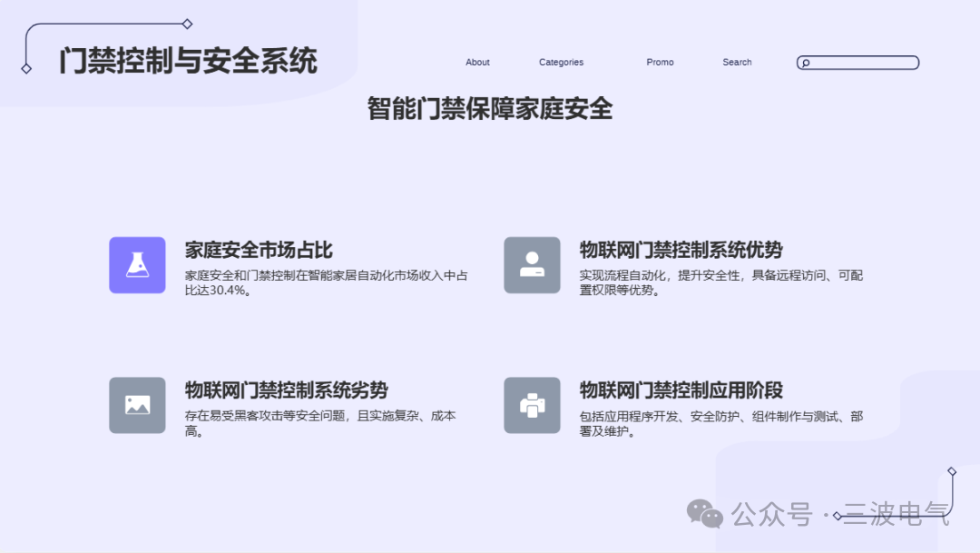Click the text starting 实现流程自动化
980x553 pixels.
coord(720,282)
